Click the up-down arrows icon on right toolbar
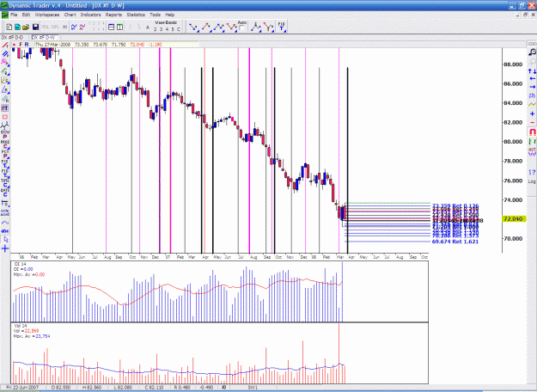Viewport: 537px width, 392px height. (532, 71)
